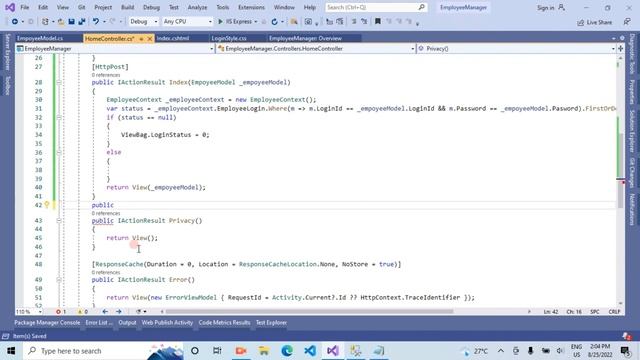Open the HomeController class navigation dropdown

pos(316,49)
